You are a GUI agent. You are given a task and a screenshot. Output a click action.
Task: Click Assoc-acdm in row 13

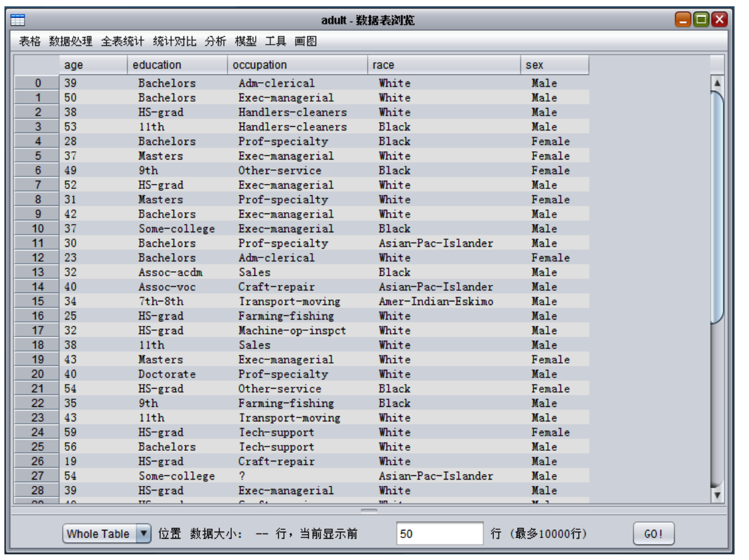coord(170,272)
